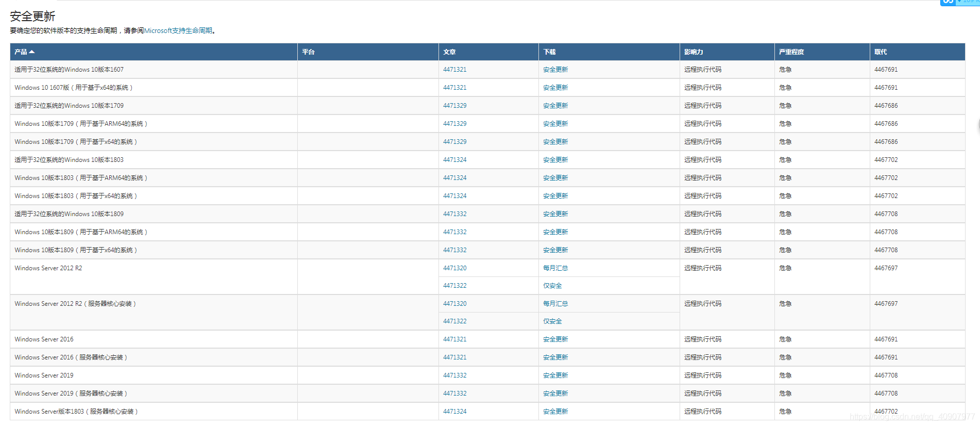Open 仅安全 for Server 2012 R2 服务器核心安装
Image resolution: width=980 pixels, height=426 pixels.
click(x=552, y=321)
